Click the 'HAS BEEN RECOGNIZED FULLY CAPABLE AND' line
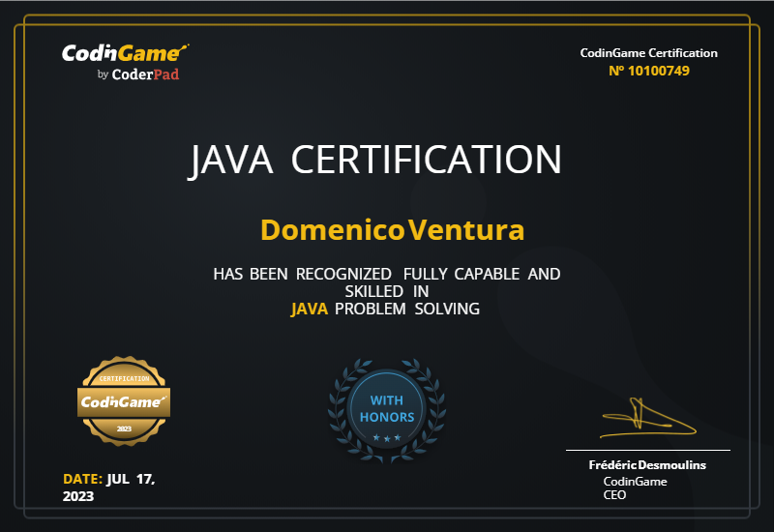Viewport: 774px width, 532px height. (x=386, y=274)
